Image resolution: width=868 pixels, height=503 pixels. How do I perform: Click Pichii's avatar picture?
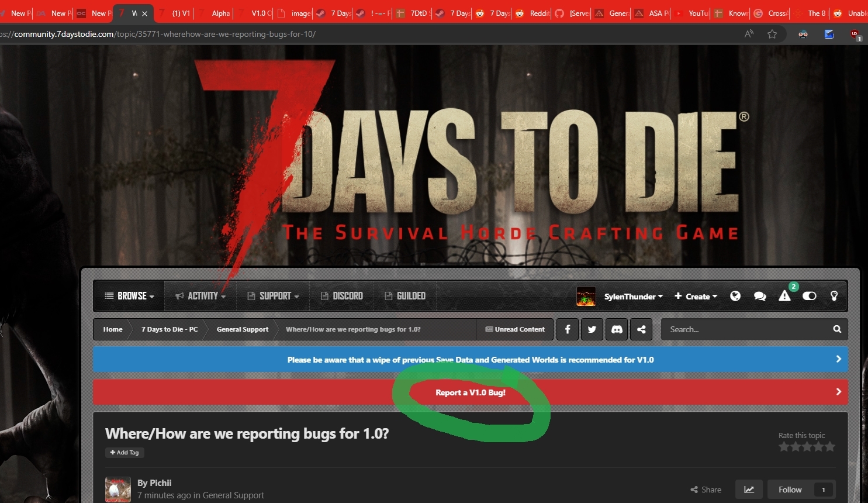coord(118,490)
